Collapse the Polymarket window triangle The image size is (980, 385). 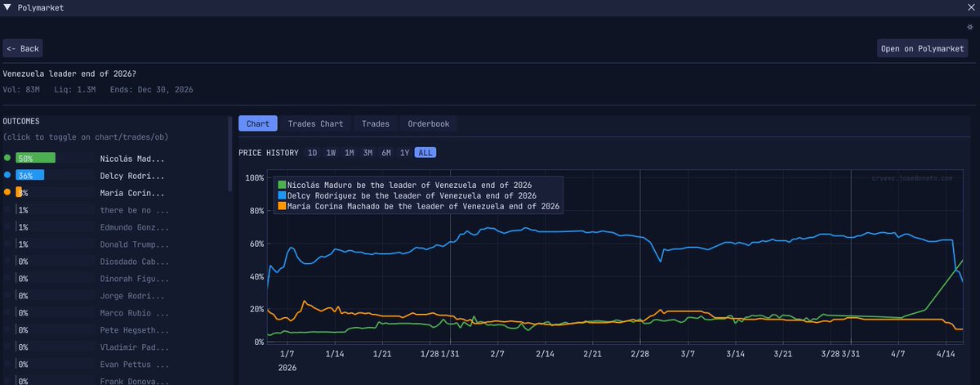(7, 7)
